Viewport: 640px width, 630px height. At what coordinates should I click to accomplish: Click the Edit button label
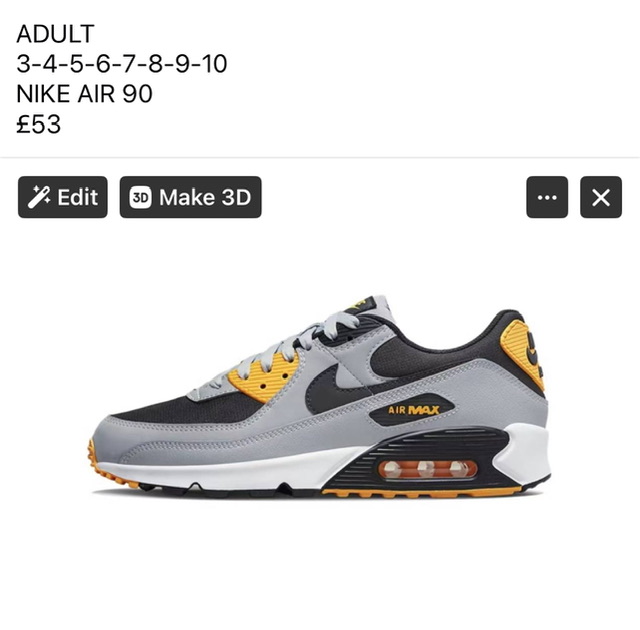click(78, 197)
